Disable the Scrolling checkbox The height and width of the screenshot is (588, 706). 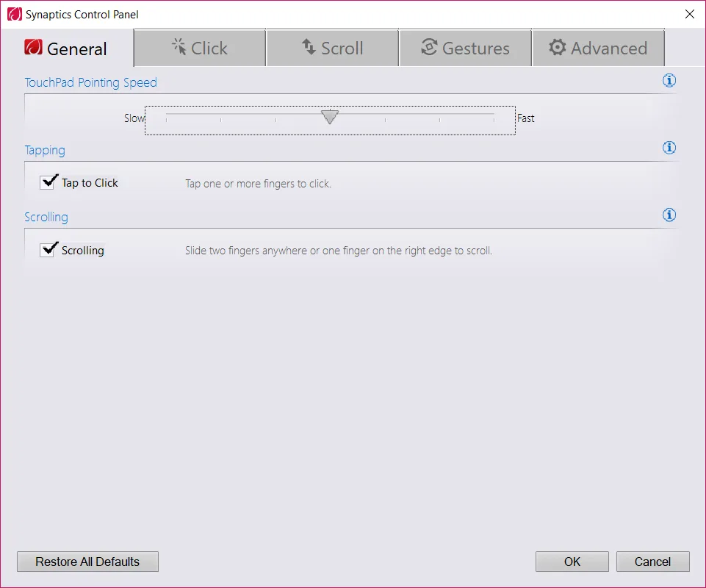tap(47, 250)
